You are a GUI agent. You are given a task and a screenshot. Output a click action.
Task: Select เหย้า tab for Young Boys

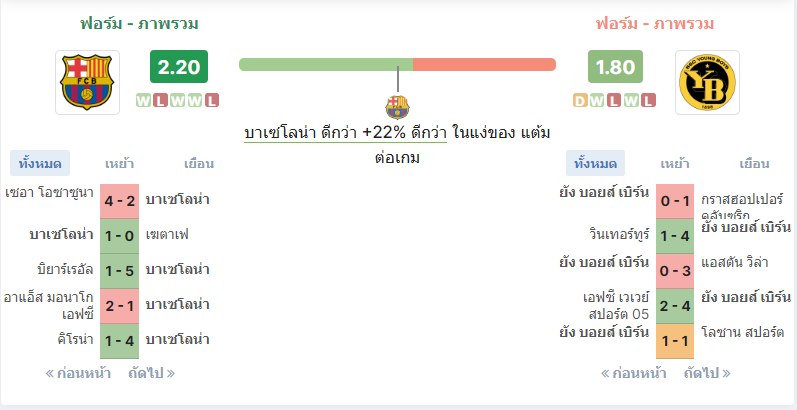pos(675,164)
